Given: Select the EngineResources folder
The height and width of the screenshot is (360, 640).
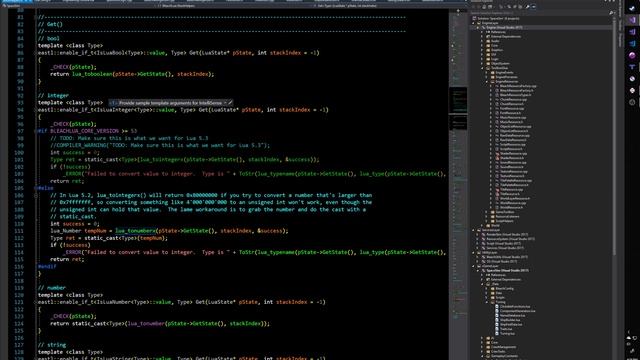Looking at the screenshot, I should pos(507,81).
